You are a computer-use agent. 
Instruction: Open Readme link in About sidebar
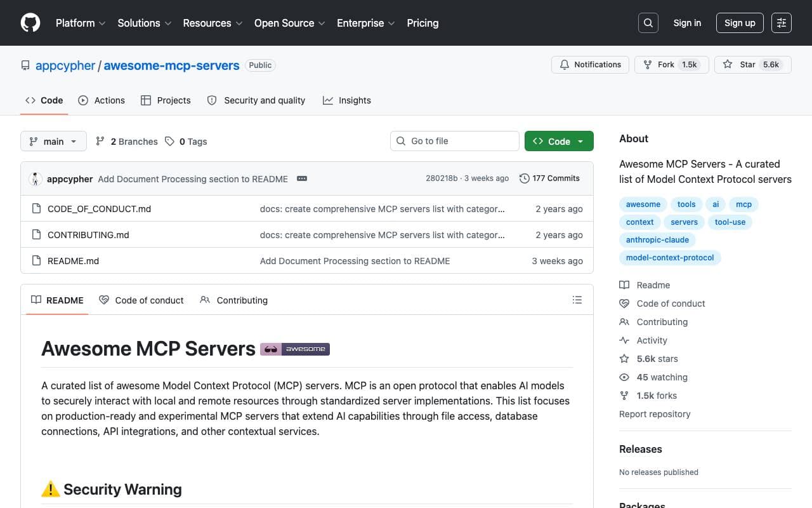[645, 285]
